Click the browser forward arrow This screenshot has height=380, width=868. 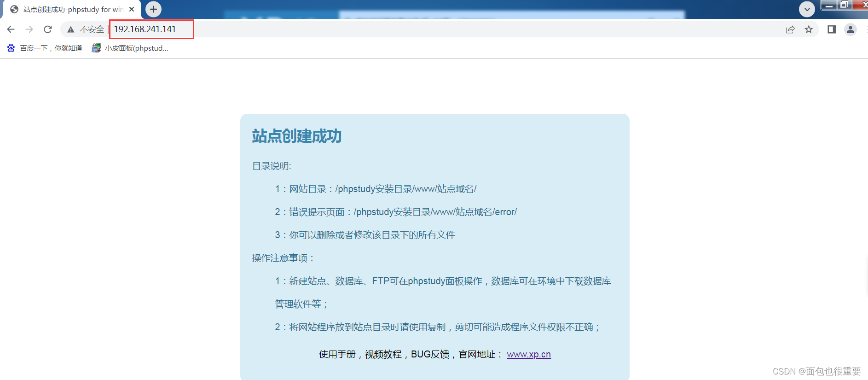(x=29, y=29)
